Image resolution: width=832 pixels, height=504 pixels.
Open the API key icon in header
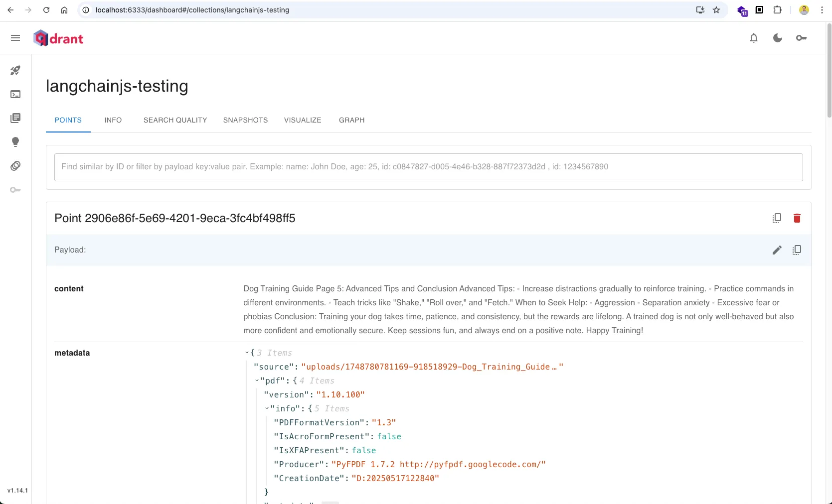click(x=802, y=38)
